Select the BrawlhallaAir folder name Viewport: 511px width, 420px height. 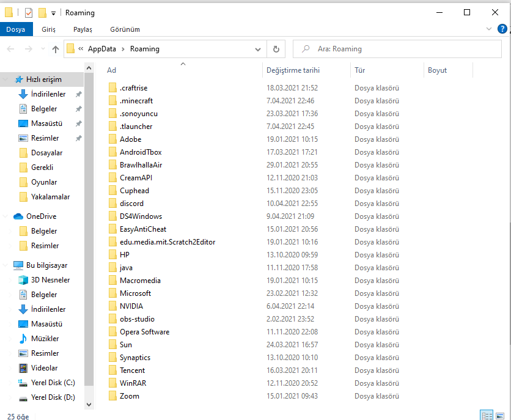click(141, 165)
